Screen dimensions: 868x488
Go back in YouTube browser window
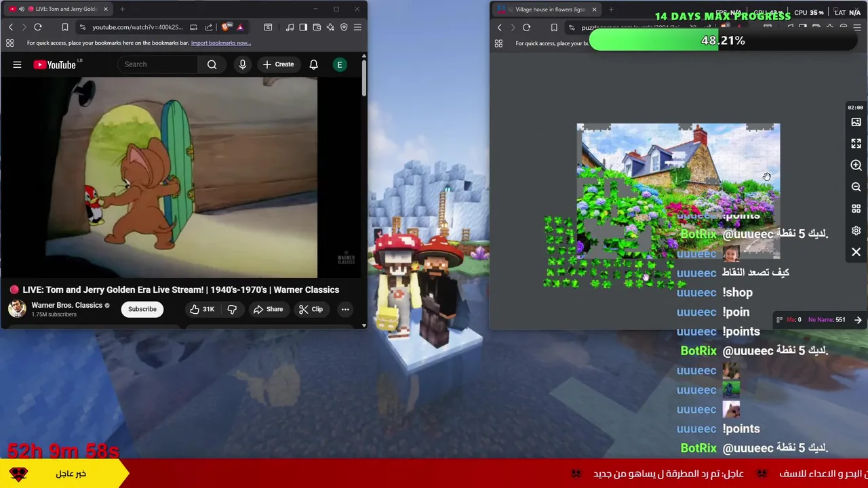[x=11, y=27]
